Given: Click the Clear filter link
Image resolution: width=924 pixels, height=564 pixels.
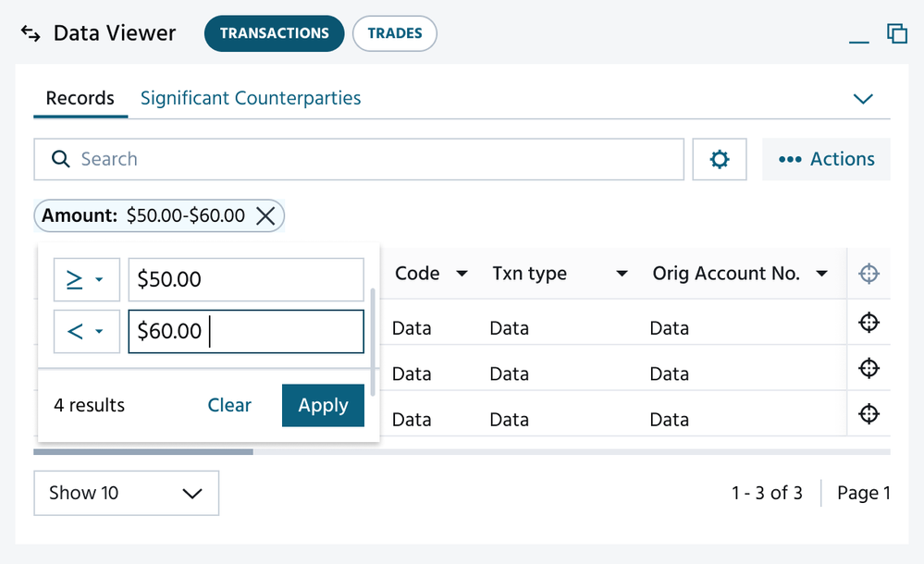Looking at the screenshot, I should tap(229, 405).
